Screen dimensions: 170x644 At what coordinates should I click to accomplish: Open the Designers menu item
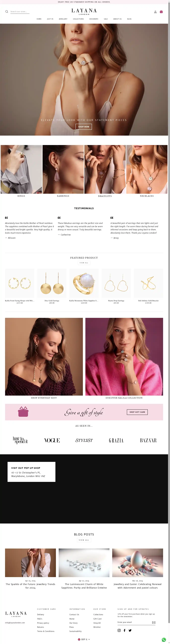tap(94, 19)
